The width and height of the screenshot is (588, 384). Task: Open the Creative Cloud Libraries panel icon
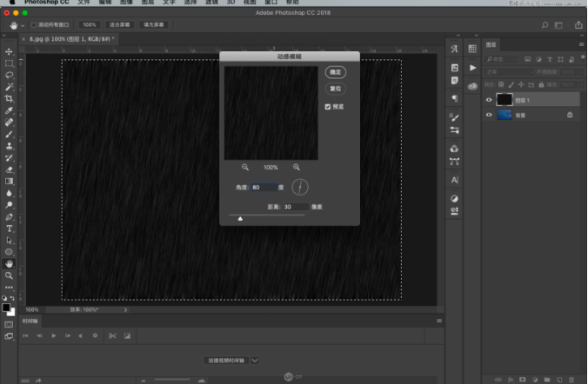472,86
